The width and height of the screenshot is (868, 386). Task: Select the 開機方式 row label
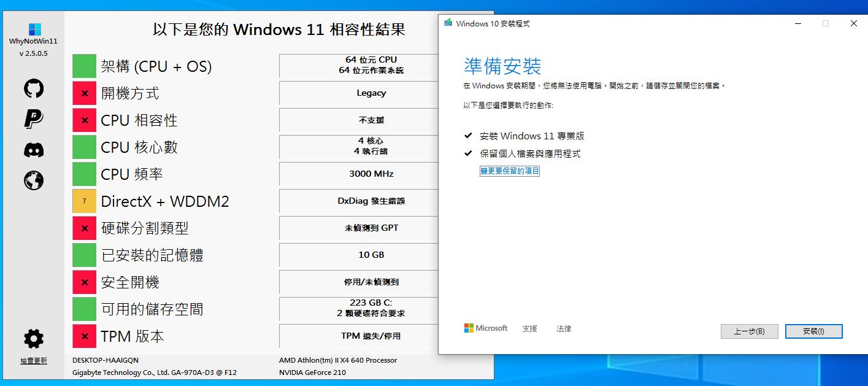pyautogui.click(x=130, y=93)
